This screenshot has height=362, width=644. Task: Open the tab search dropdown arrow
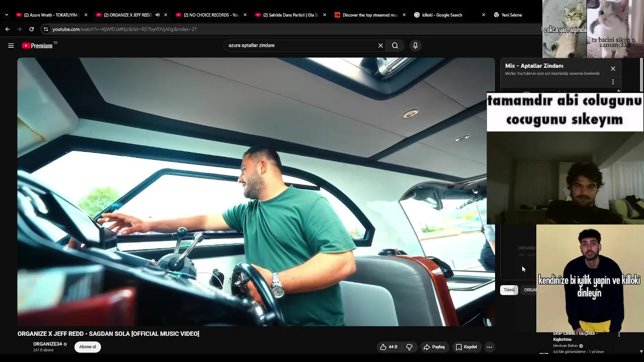[7, 15]
